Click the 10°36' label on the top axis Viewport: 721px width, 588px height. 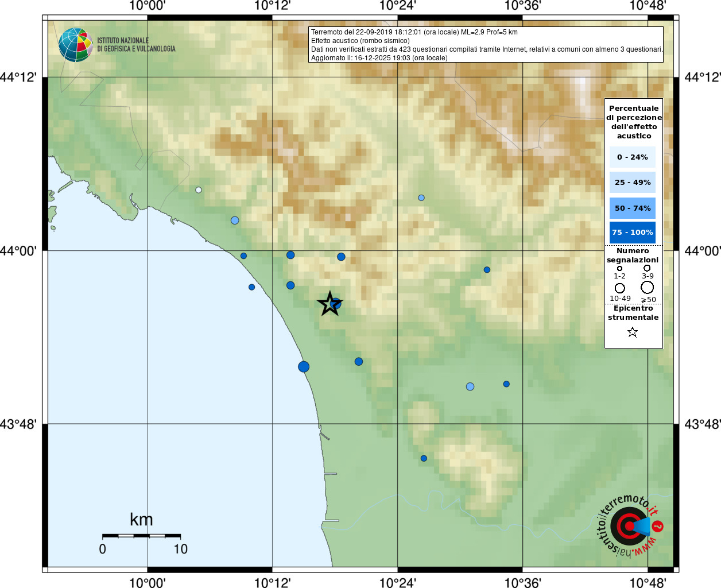(x=522, y=6)
